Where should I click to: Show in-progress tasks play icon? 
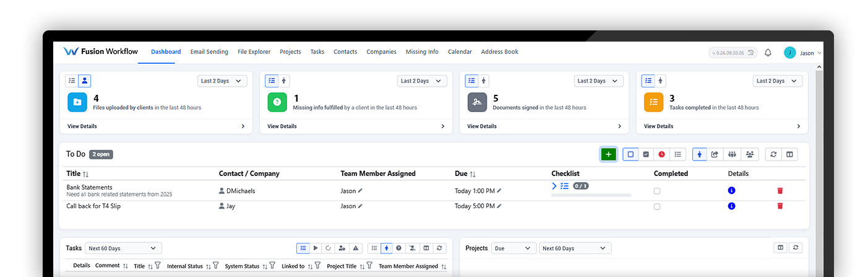pos(316,248)
